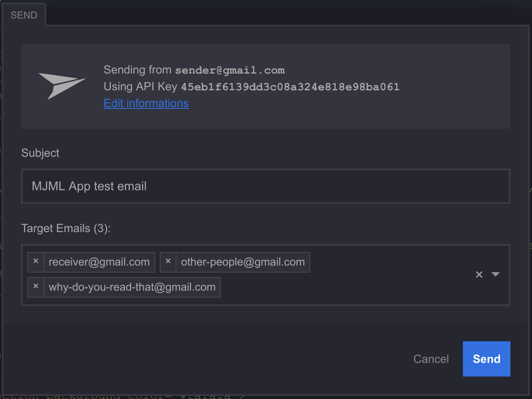Select the other-people@gmail.com tag label

[243, 262]
